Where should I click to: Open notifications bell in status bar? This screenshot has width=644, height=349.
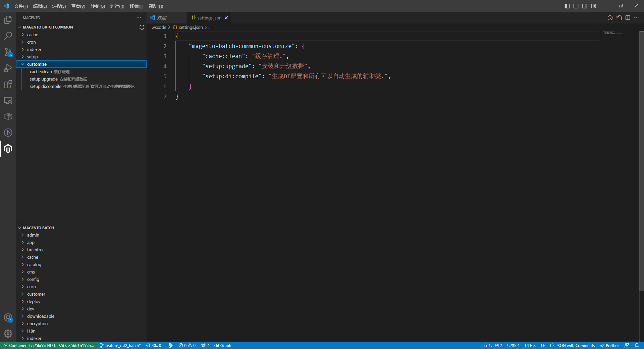point(637,345)
